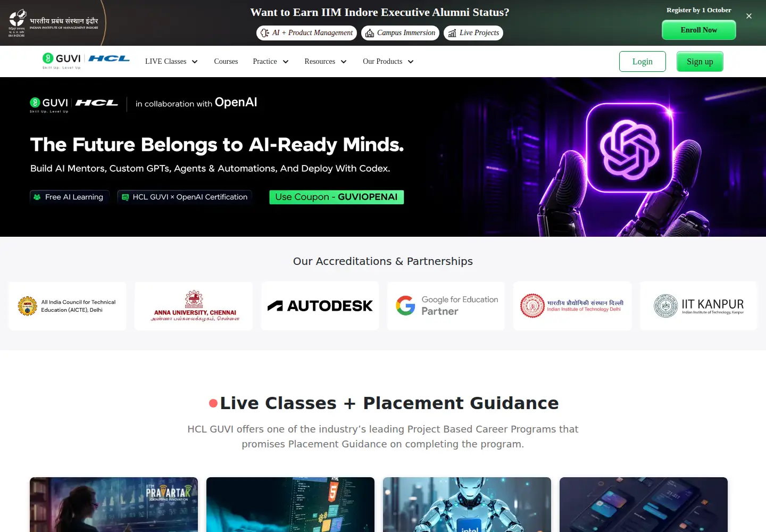Click the Anna University crest
The width and height of the screenshot is (766, 532).
click(194, 299)
